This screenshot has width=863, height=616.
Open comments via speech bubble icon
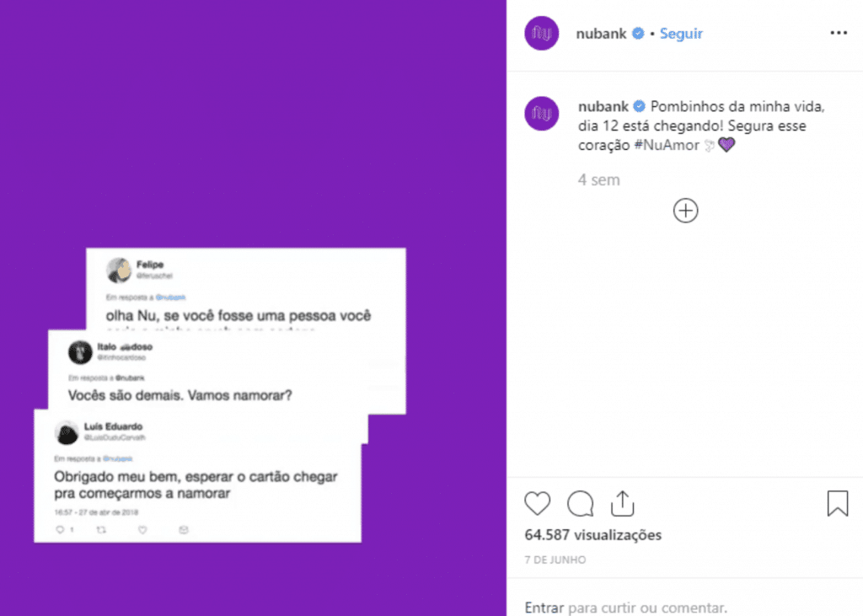click(x=580, y=504)
